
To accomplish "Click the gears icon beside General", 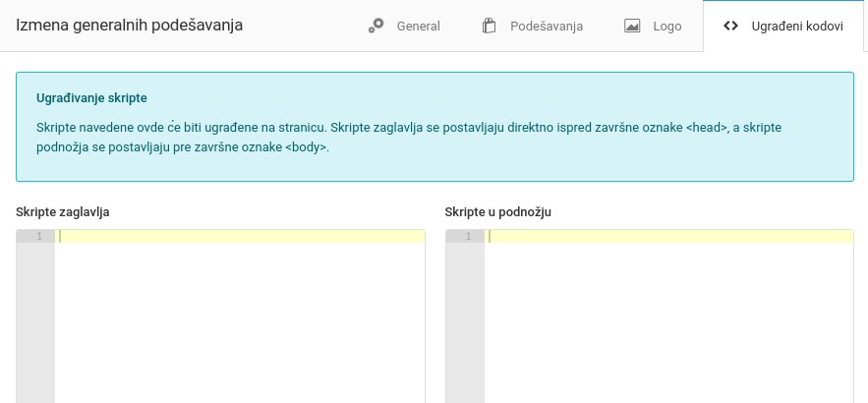I will coord(376,26).
